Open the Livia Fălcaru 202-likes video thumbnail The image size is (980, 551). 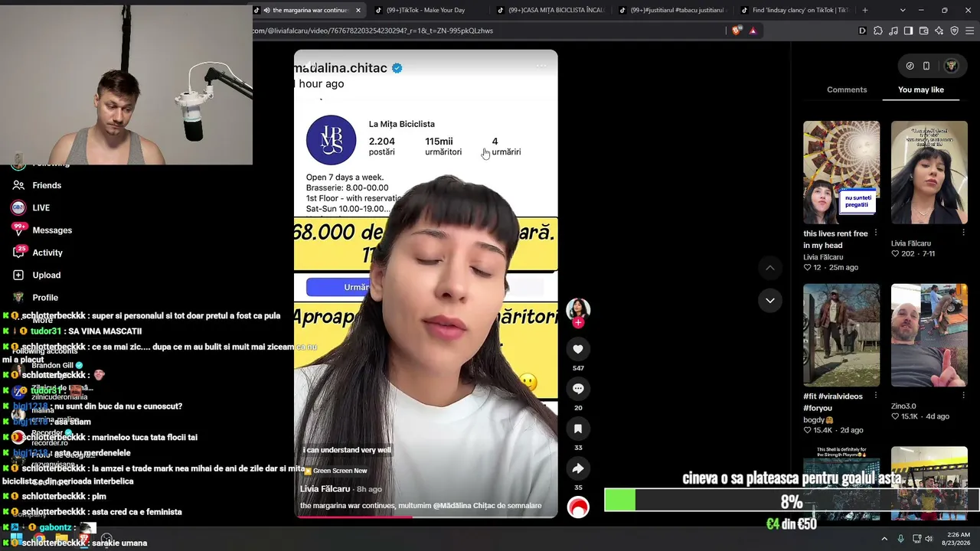click(x=929, y=172)
